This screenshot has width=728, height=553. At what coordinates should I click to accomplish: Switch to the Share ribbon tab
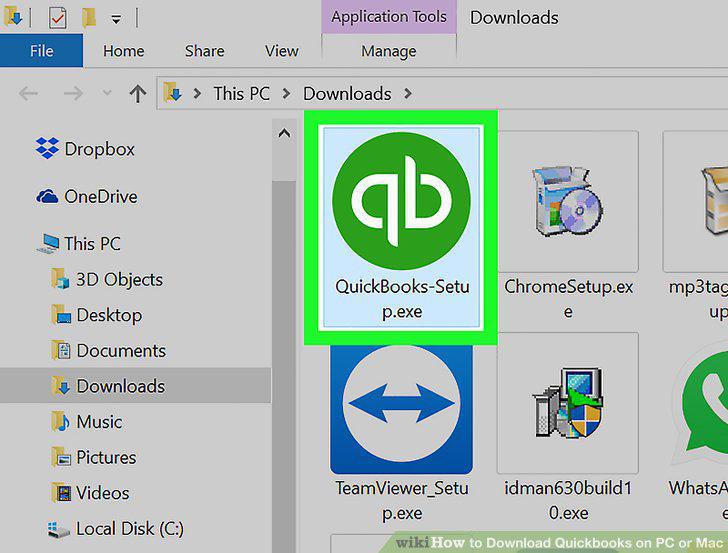[204, 51]
